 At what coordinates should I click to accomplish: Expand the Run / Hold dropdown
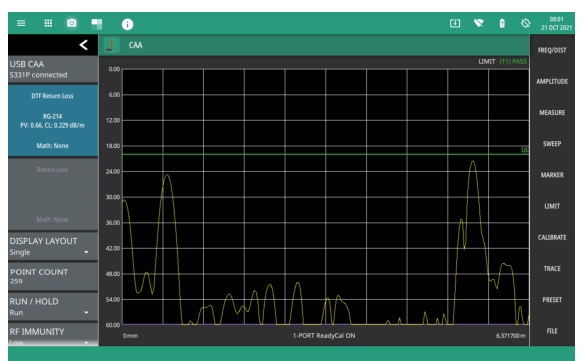coord(53,307)
